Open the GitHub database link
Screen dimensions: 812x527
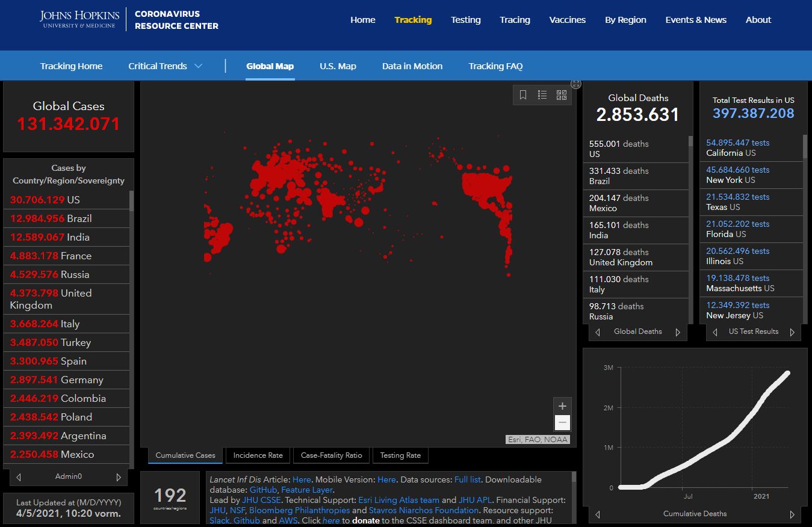click(x=263, y=490)
